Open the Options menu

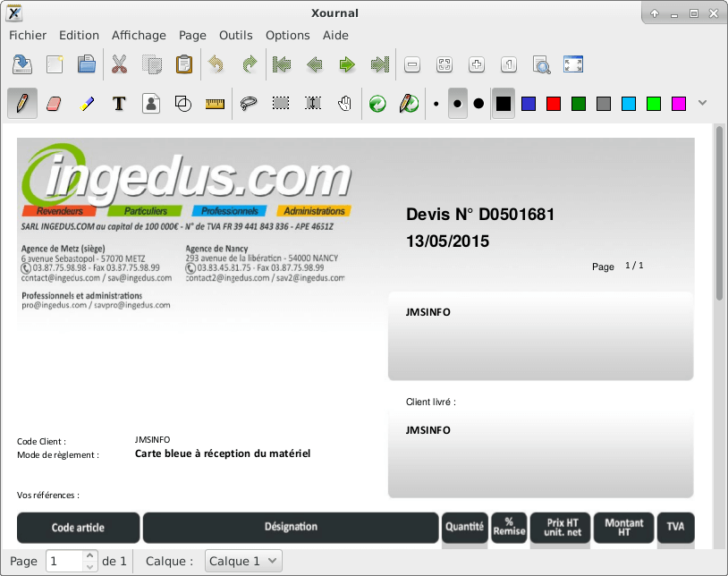(288, 35)
